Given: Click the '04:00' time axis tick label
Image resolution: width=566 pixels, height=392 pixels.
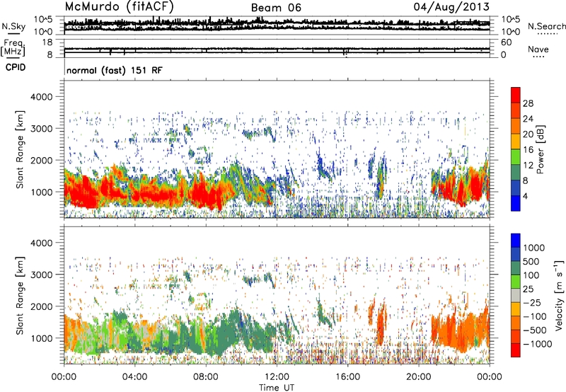Looking at the screenshot, I should [x=134, y=377].
